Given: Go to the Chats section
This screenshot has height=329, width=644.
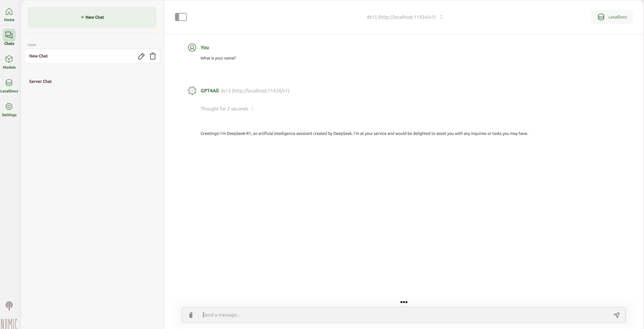Looking at the screenshot, I should click(9, 38).
